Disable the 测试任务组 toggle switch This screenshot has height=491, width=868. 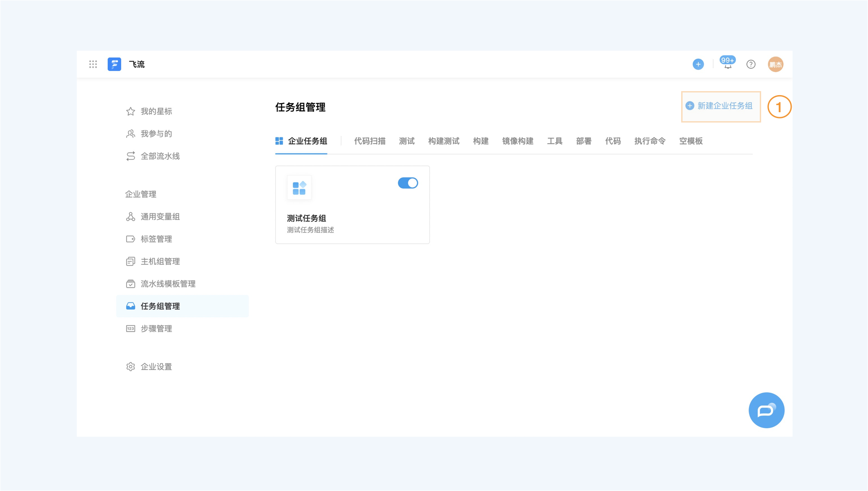click(408, 183)
